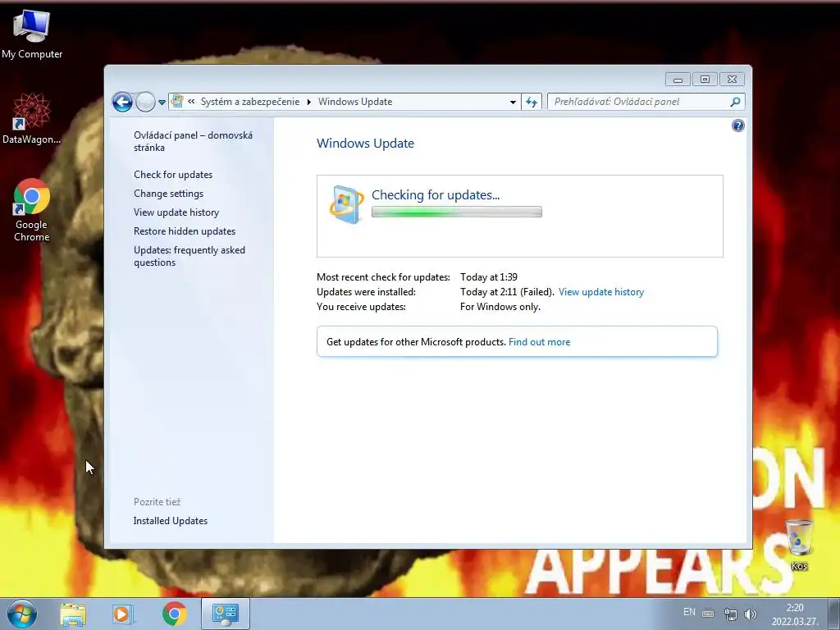This screenshot has width=840, height=630.
Task: Click the text For Windows only.
Action: point(500,307)
